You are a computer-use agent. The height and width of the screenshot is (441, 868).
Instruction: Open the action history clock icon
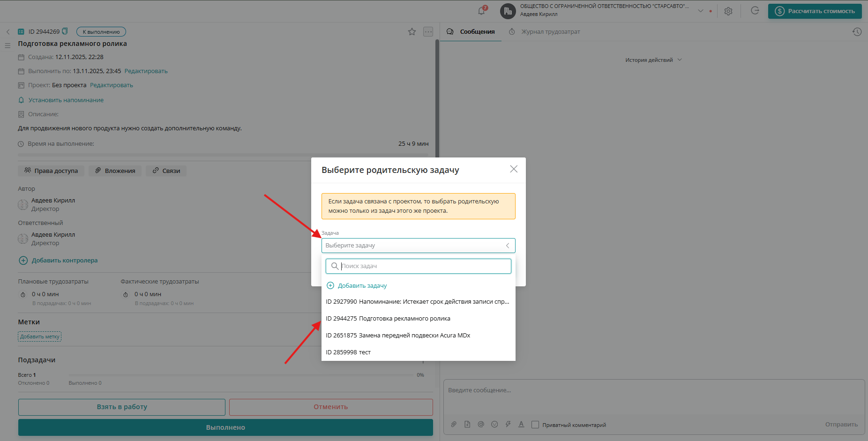857,32
